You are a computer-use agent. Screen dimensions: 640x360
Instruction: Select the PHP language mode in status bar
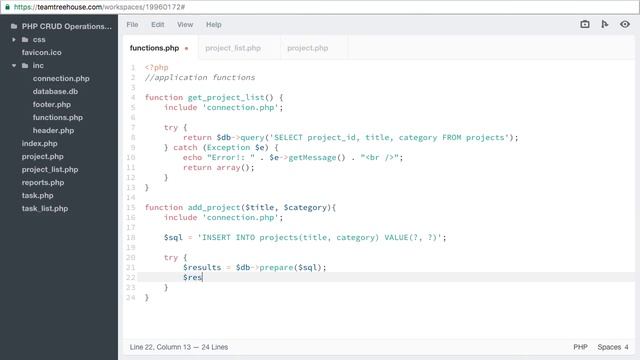tap(580, 347)
